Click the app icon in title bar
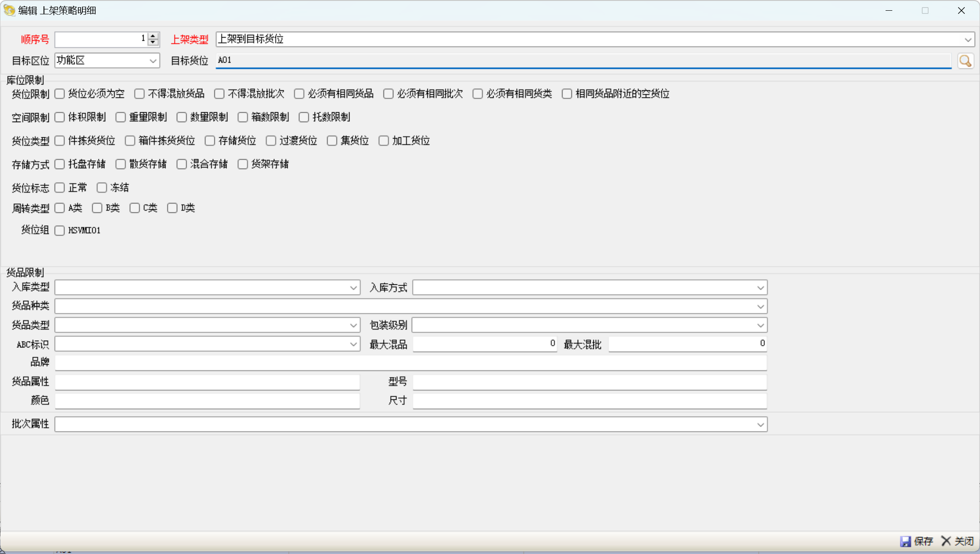The width and height of the screenshot is (980, 554). click(9, 10)
